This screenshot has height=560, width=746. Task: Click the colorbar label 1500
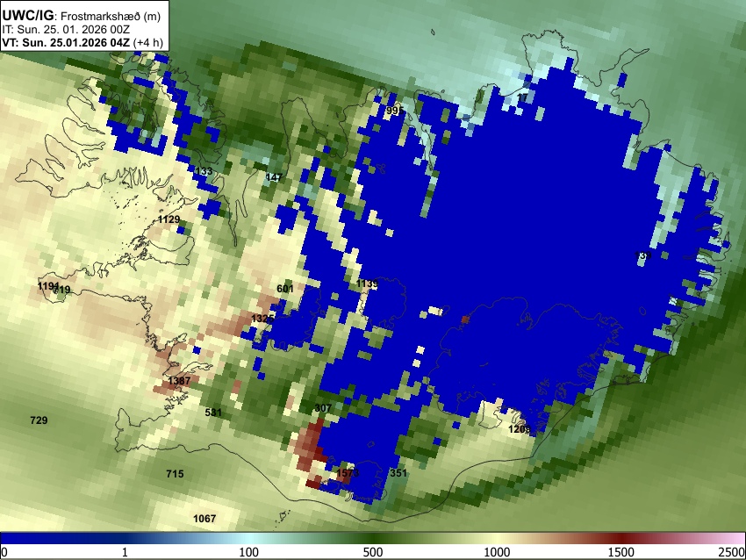coord(621,552)
